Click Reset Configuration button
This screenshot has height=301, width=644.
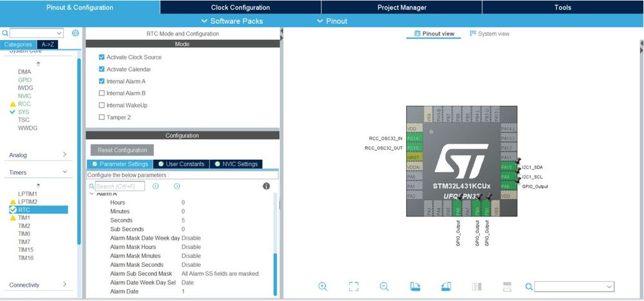(122, 150)
